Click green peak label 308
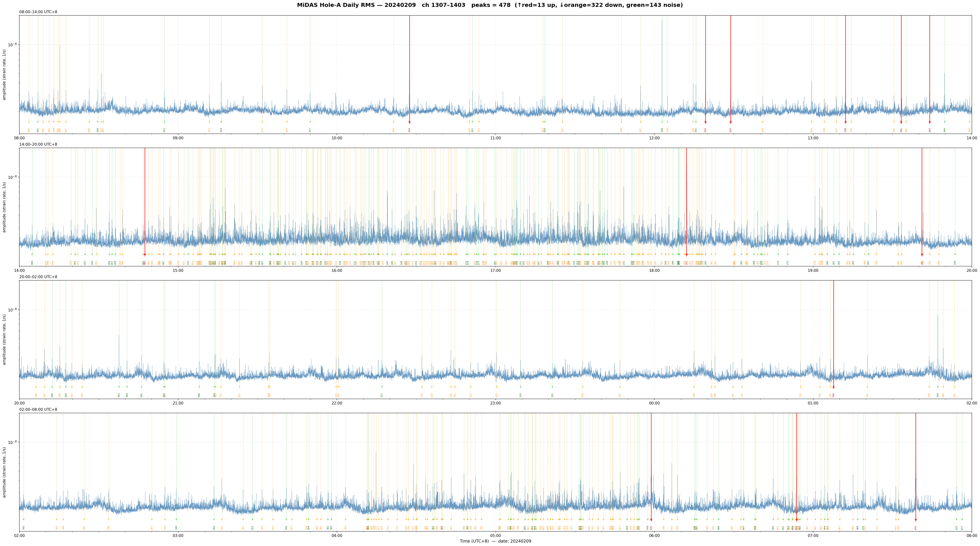 [x=199, y=395]
